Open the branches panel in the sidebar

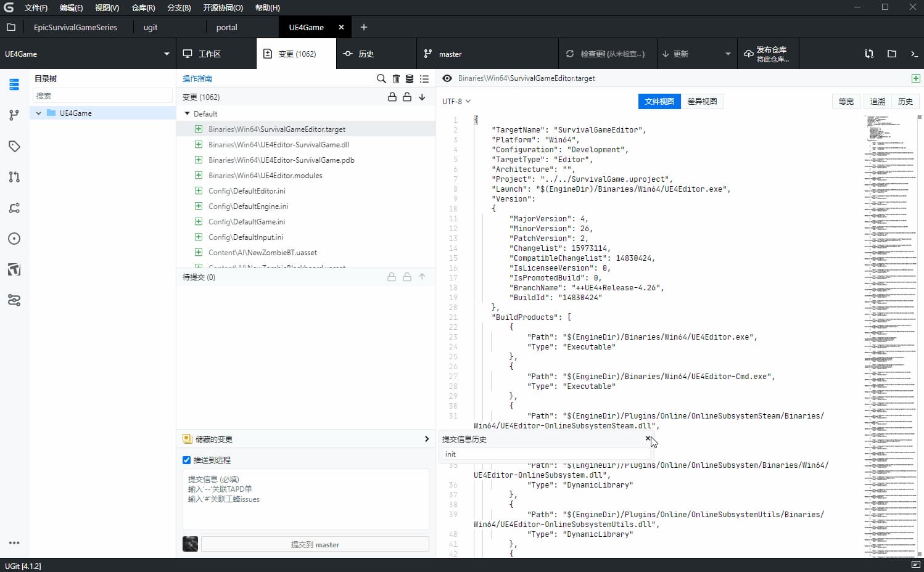point(14,115)
